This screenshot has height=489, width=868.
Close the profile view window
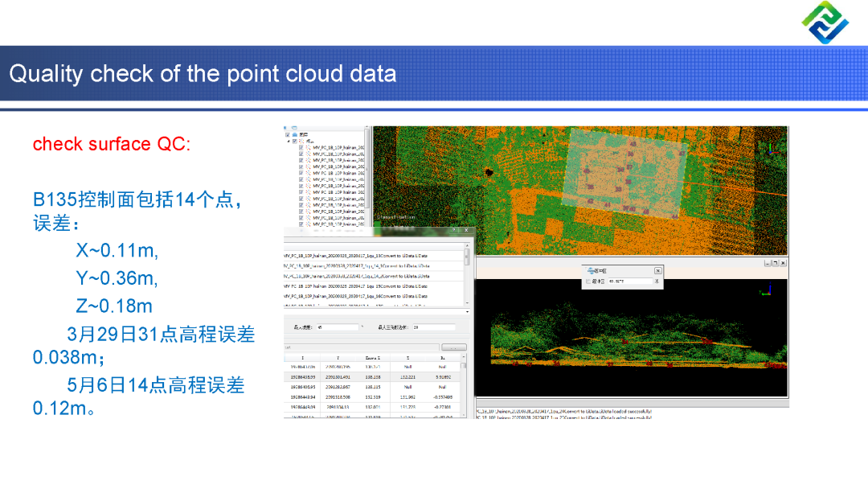pos(783,263)
